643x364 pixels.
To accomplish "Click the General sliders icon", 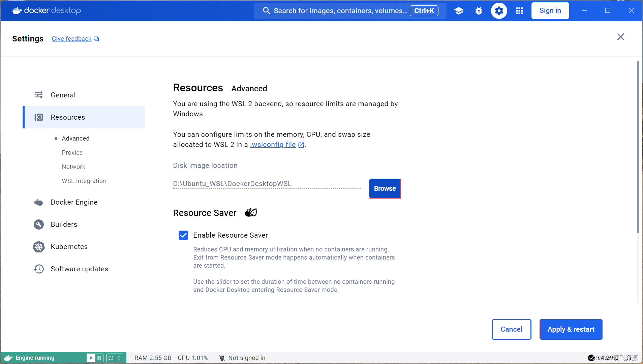I will point(39,95).
